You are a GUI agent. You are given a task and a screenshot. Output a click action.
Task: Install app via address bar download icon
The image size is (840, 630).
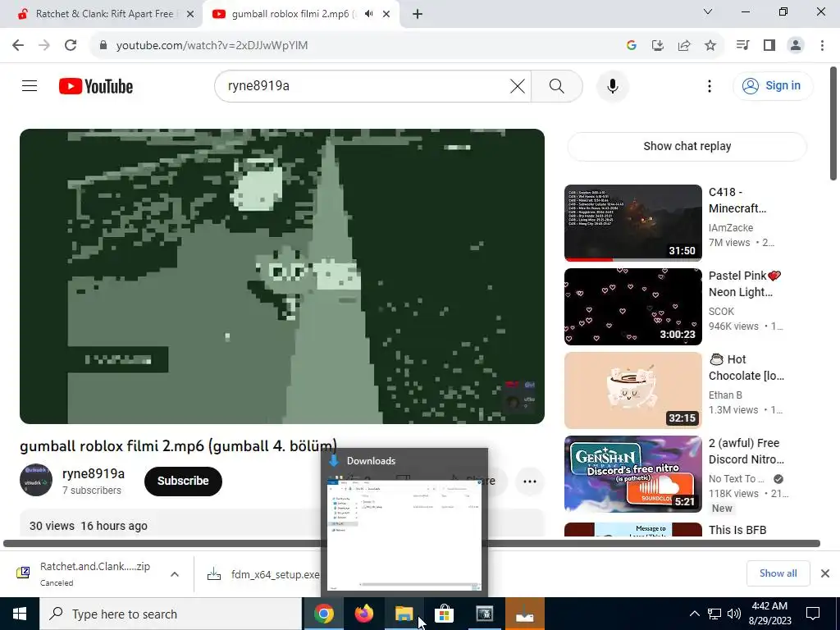658,46
